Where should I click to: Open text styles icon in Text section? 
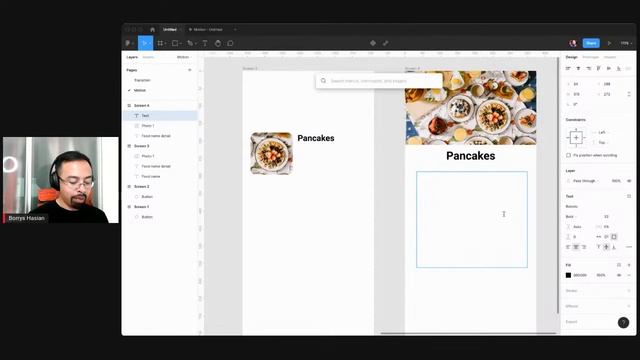tap(629, 196)
